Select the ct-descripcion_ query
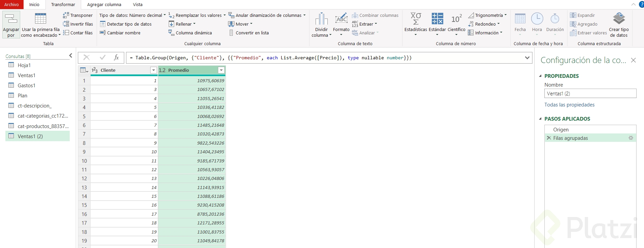 pos(38,105)
